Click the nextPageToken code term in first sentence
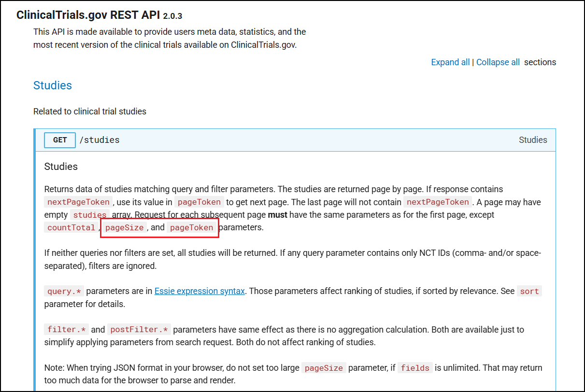585x392 pixels. click(x=78, y=202)
